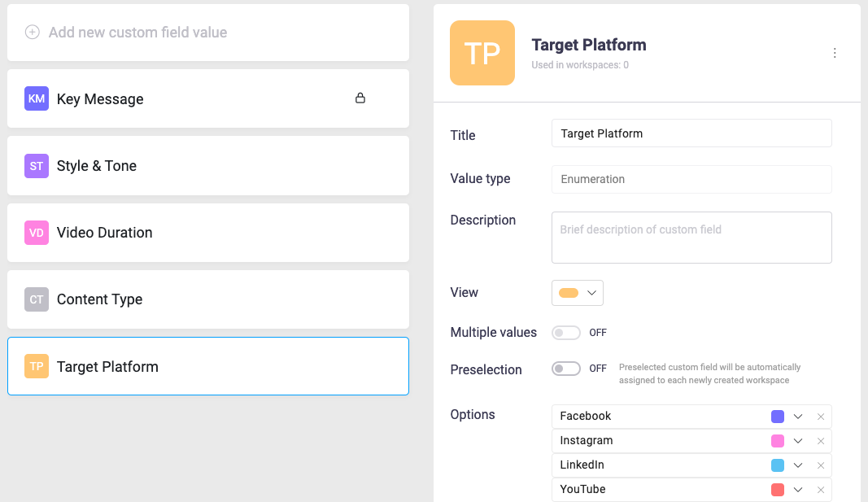Screen dimensions: 868x502
Task: Click the large TP avatar icon
Action: coord(482,53)
